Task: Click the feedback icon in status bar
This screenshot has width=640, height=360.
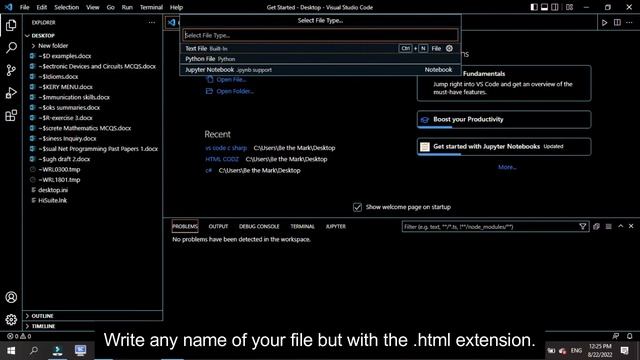Action: click(616, 336)
